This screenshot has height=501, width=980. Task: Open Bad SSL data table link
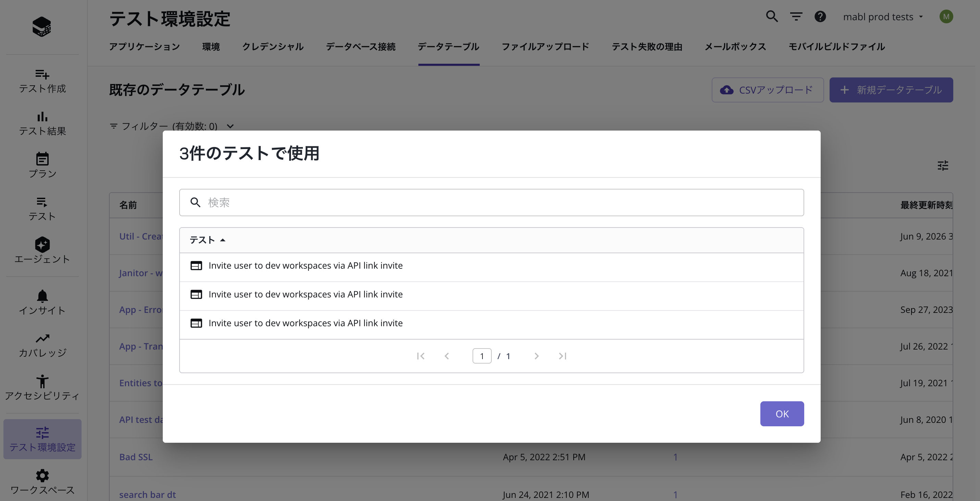coord(136,457)
